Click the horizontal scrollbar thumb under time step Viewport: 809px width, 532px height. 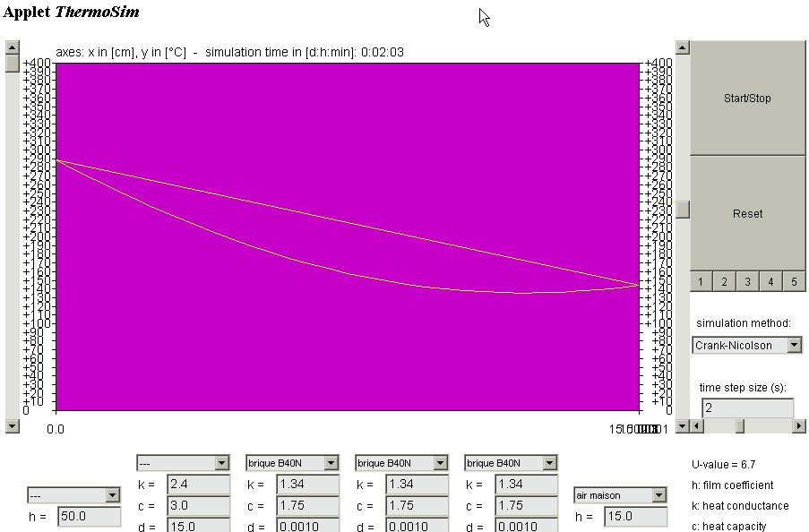740,425
